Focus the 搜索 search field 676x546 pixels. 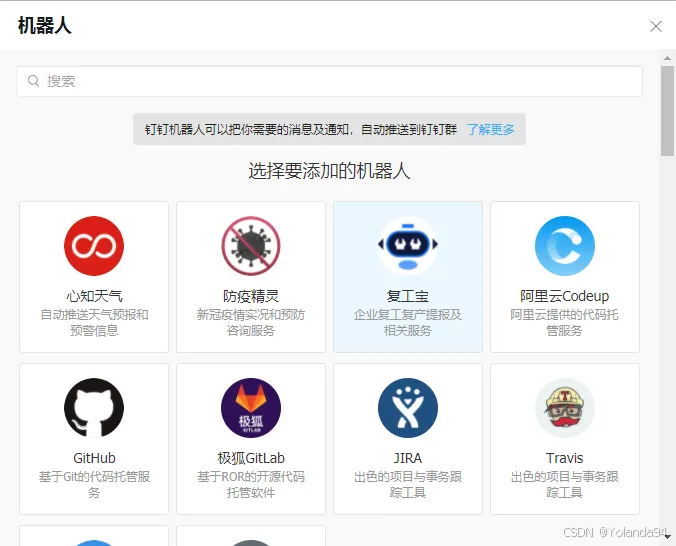pyautogui.click(x=329, y=81)
